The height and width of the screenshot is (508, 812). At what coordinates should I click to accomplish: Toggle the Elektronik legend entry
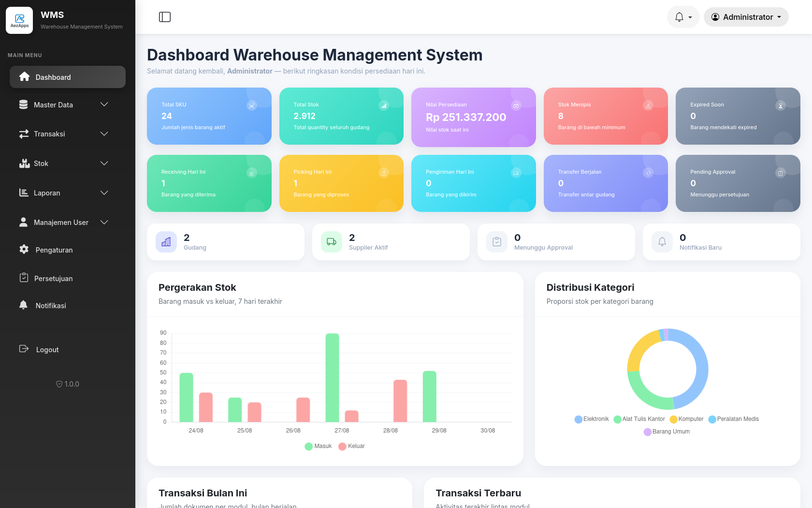(x=592, y=419)
